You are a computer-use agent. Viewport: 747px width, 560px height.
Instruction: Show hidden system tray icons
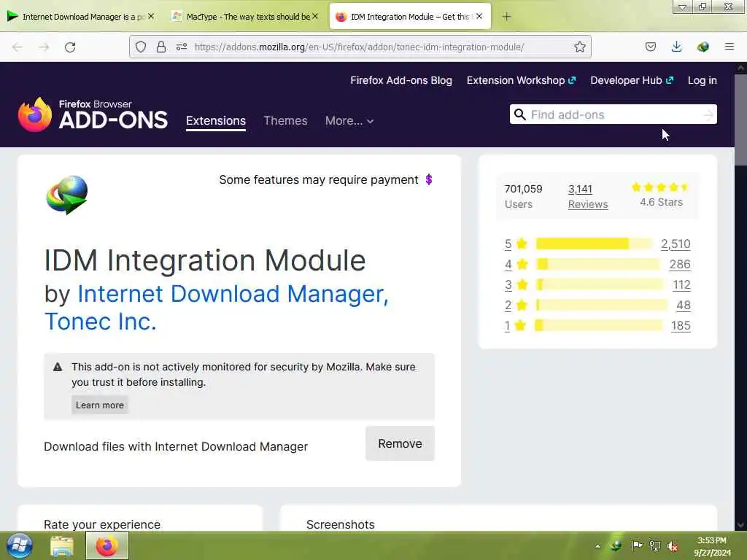[598, 546]
